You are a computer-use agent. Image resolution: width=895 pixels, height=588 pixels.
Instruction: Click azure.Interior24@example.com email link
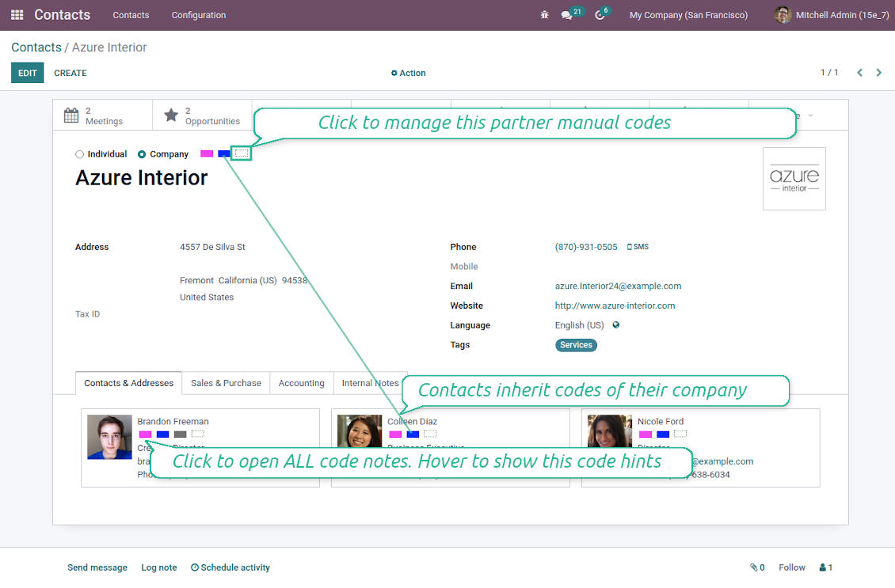618,286
